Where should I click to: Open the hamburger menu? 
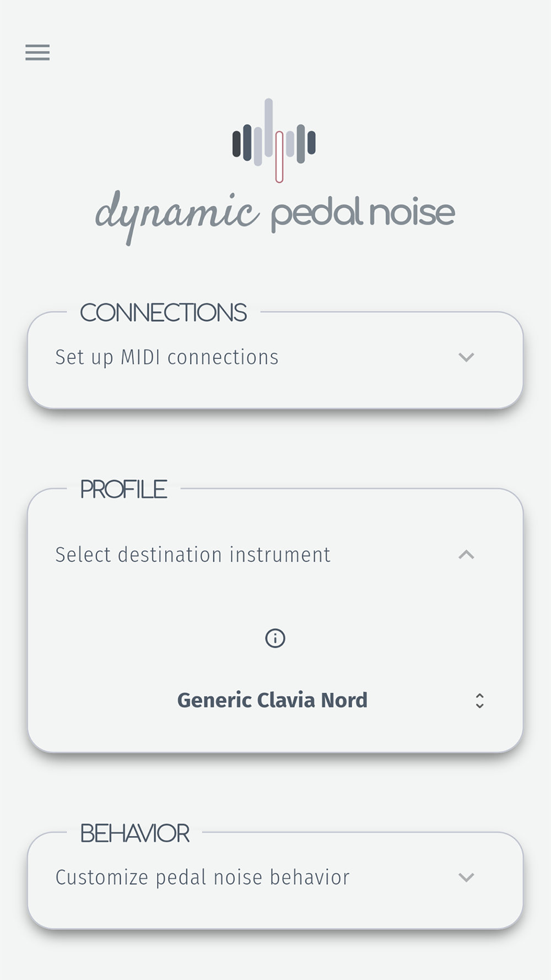point(37,52)
